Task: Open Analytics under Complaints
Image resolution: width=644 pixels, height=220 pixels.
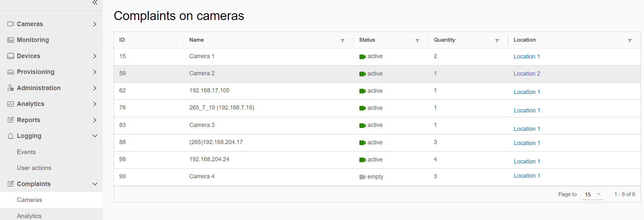Action: pyautogui.click(x=29, y=216)
